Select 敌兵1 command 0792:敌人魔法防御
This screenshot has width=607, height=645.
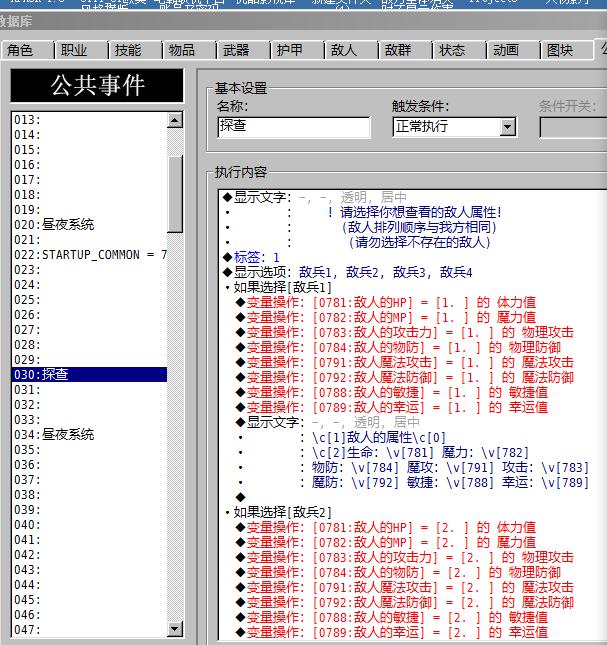point(405,377)
